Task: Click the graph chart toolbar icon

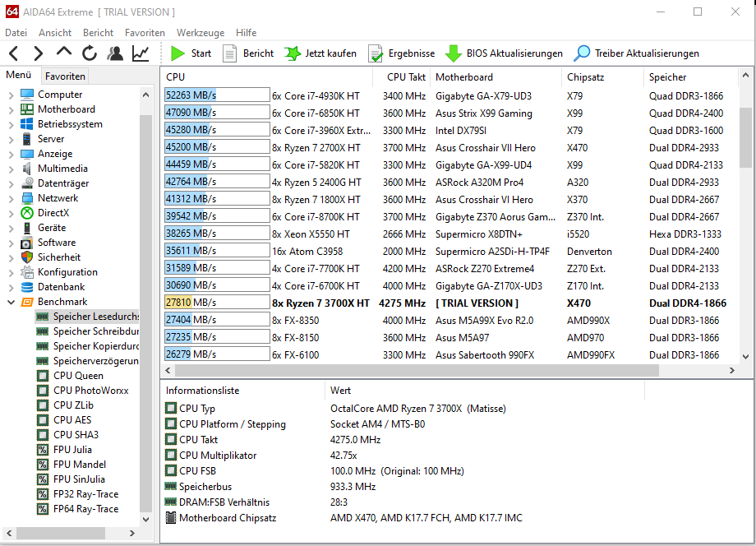Action: [141, 53]
